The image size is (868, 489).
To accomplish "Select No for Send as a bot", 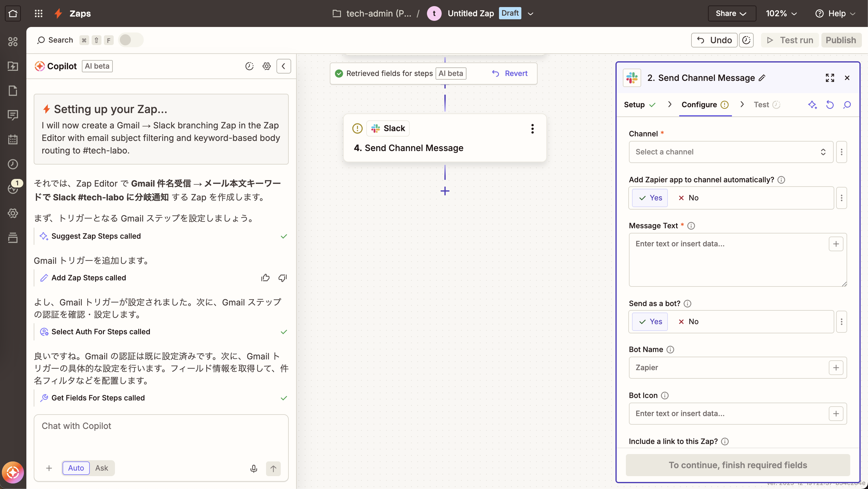I will [688, 322].
